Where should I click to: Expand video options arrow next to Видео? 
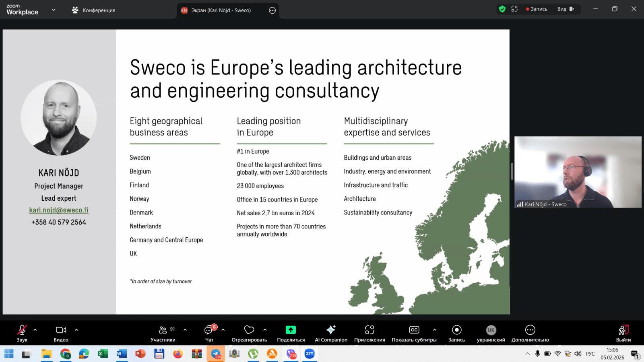coord(76,330)
